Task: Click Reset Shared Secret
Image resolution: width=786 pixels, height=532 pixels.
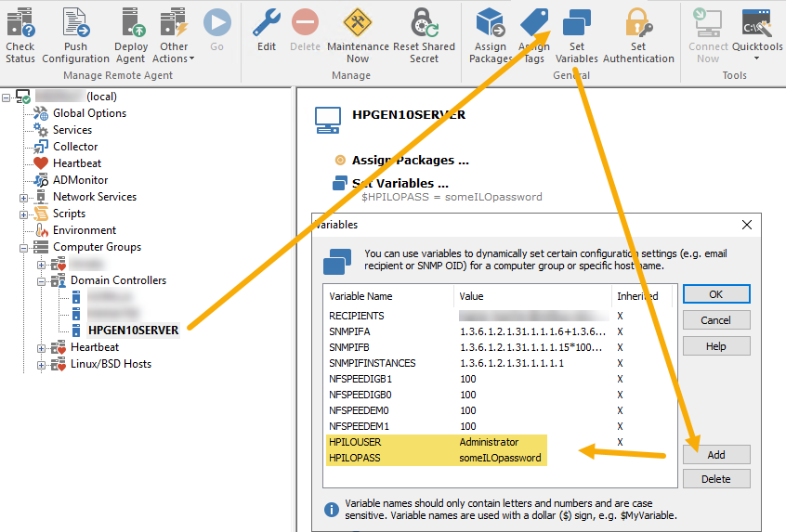Action: click(424, 35)
